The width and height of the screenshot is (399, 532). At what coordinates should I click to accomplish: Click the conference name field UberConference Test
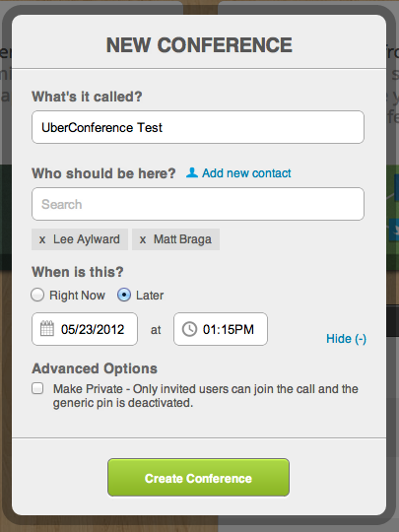coord(198,127)
